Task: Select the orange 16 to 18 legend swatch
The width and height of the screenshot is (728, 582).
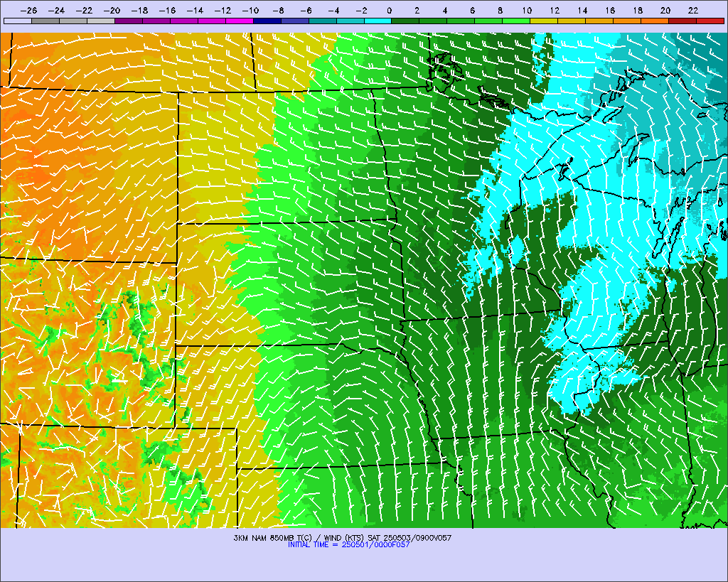Action: point(627,21)
